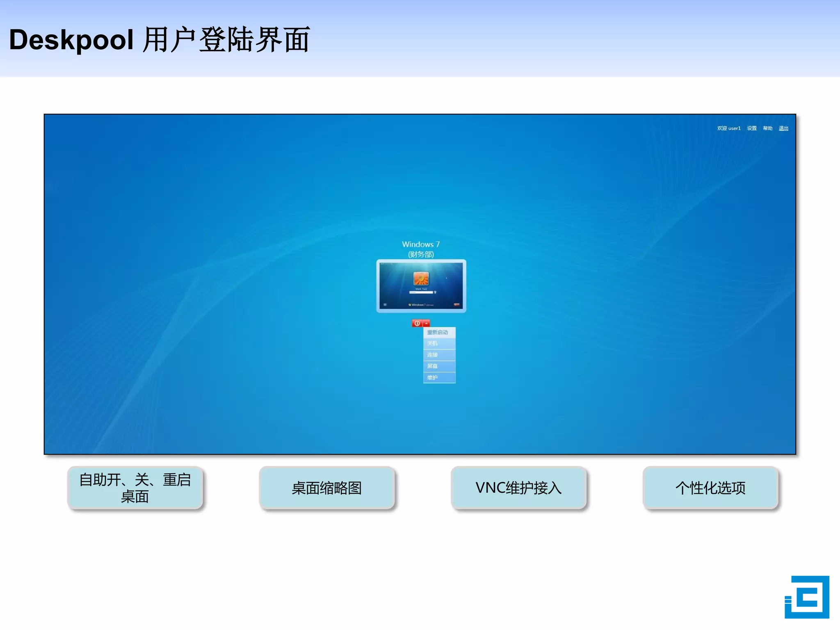
Task: Pick 连接 from the desktop menu
Action: 439,355
